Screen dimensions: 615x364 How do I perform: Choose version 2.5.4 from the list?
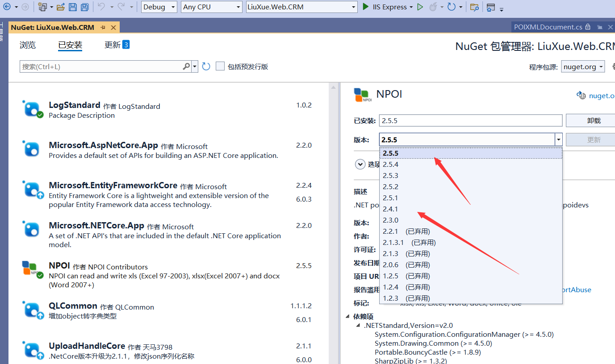[x=471, y=164]
